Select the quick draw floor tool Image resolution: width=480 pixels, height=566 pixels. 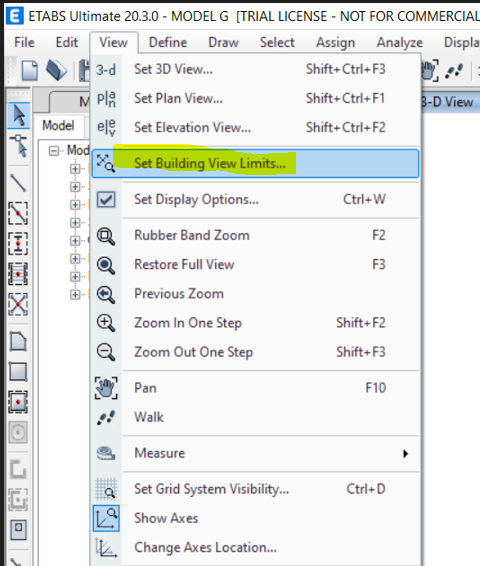pyautogui.click(x=18, y=402)
